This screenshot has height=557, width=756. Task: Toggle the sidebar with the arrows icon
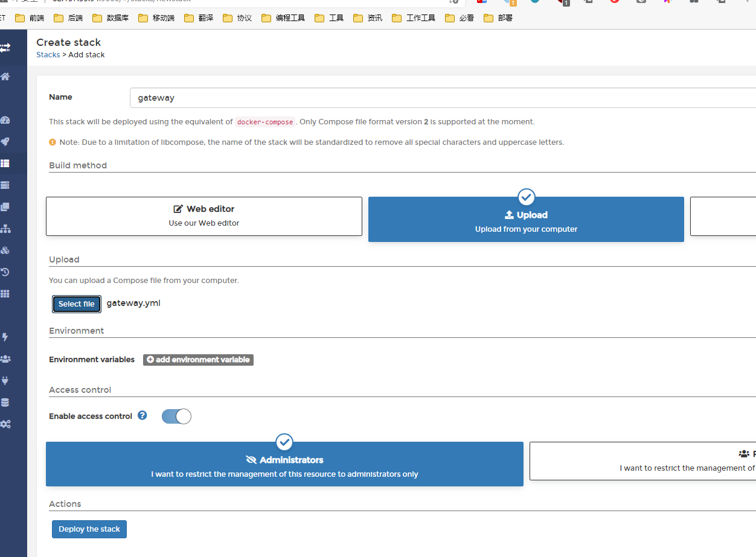coord(5,47)
